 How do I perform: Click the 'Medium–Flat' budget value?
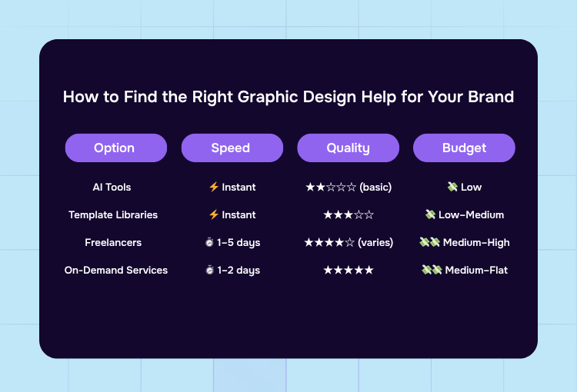(x=476, y=270)
